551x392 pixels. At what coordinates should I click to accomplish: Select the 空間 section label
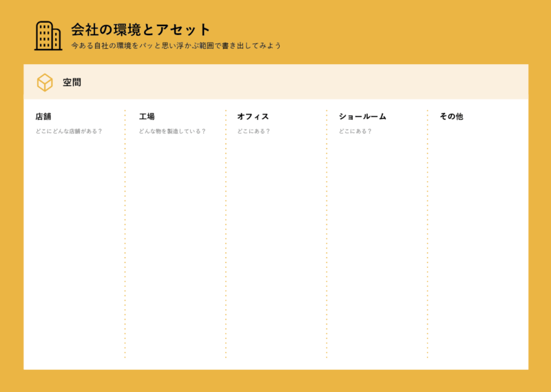click(x=72, y=83)
